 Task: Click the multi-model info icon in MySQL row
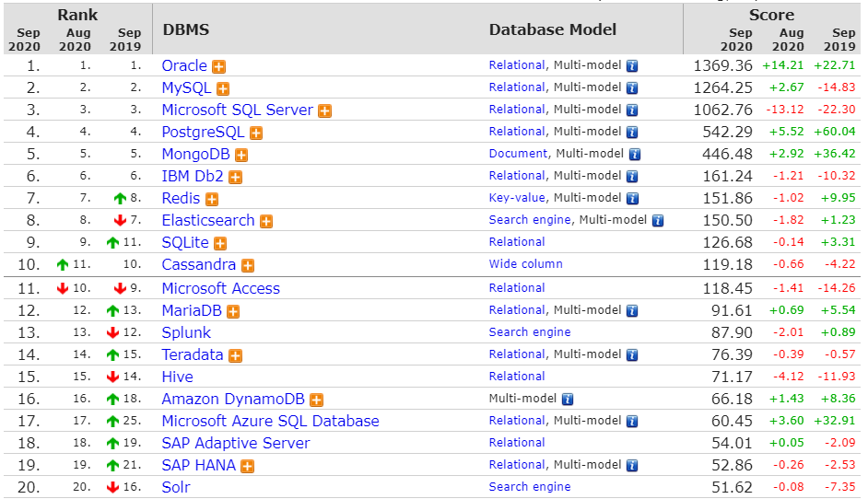632,88
